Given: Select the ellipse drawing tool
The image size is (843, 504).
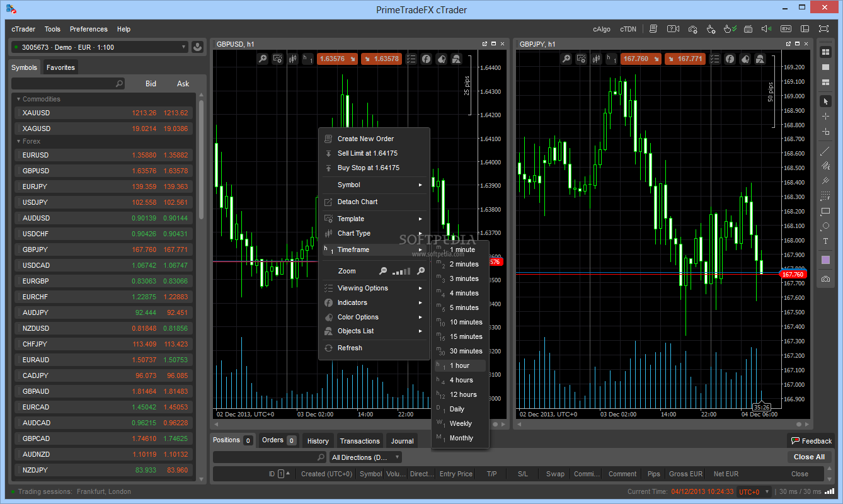Looking at the screenshot, I should [x=825, y=226].
